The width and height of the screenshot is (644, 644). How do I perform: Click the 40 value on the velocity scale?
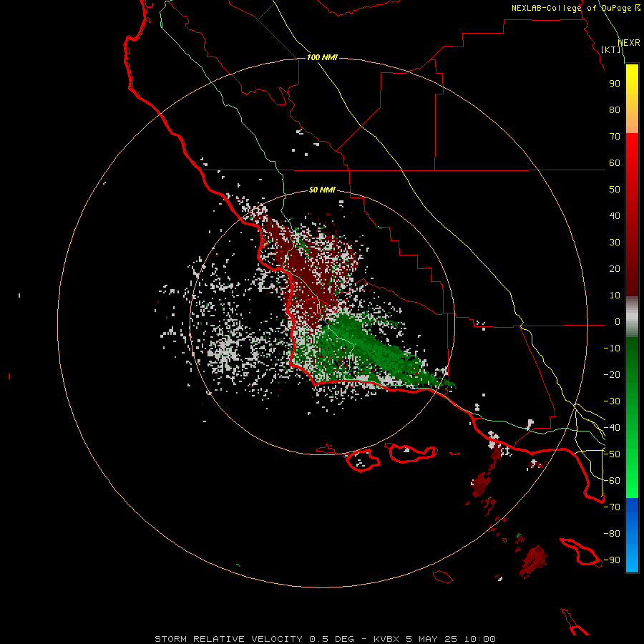click(615, 216)
